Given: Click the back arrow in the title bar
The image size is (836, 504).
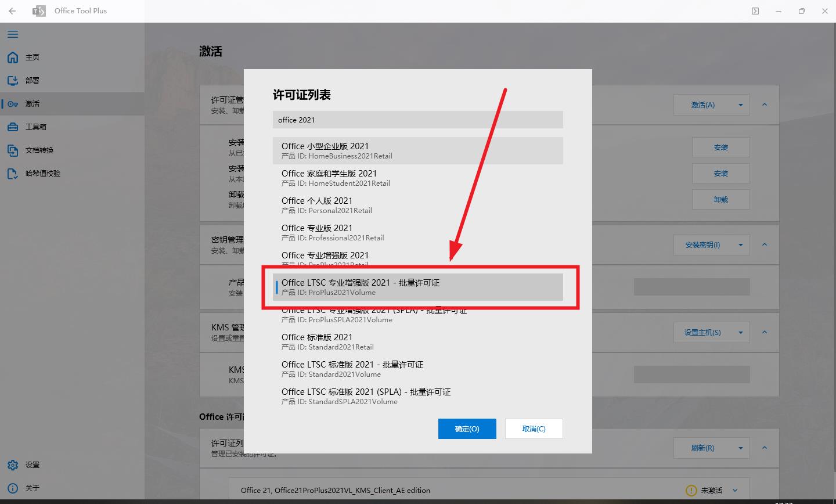Looking at the screenshot, I should (12, 10).
